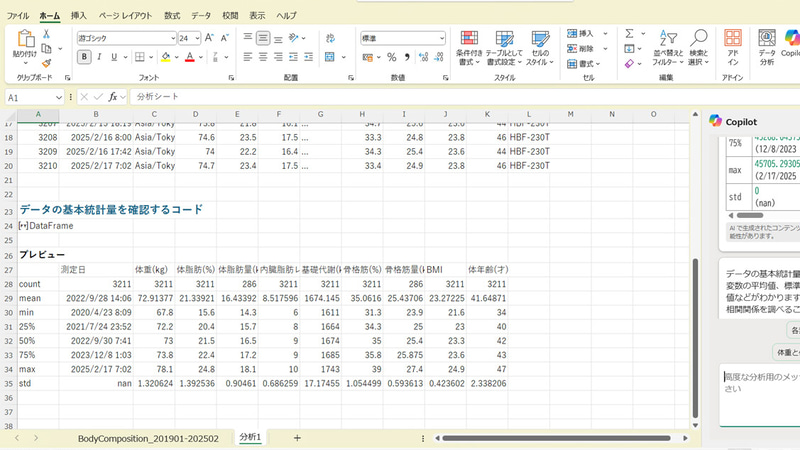
Task: Apply comma style number format
Action: click(407, 57)
